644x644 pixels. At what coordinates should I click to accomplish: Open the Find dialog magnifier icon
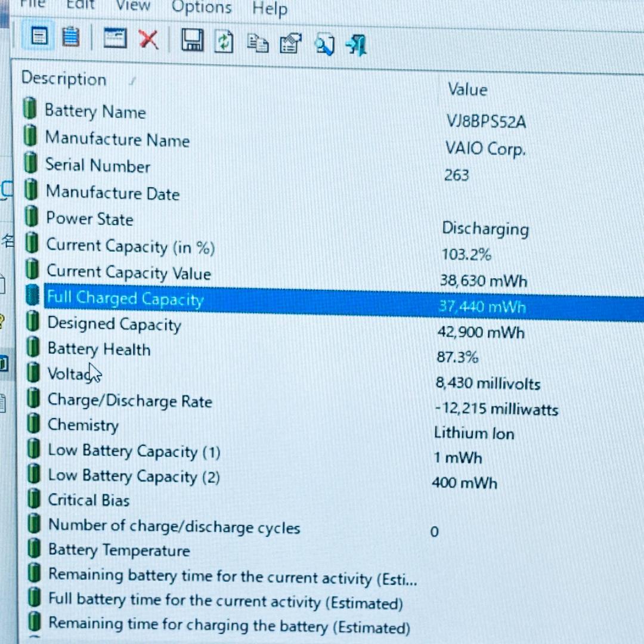(324, 43)
